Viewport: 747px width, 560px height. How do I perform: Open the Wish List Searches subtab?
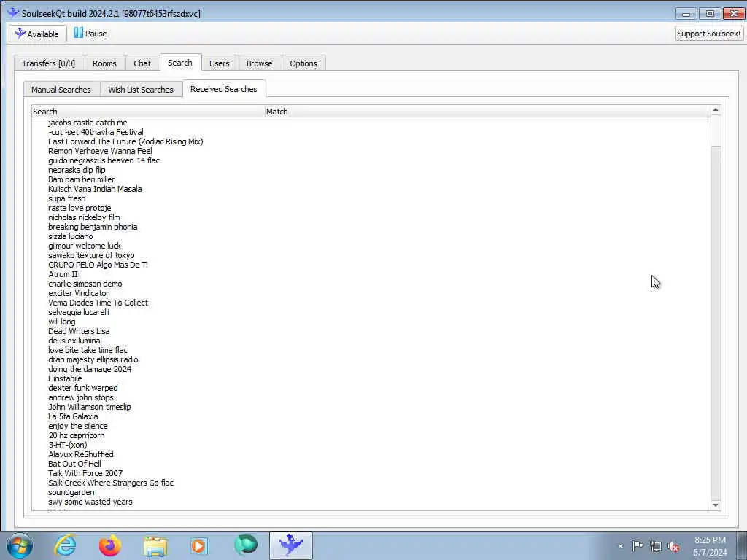[141, 90]
